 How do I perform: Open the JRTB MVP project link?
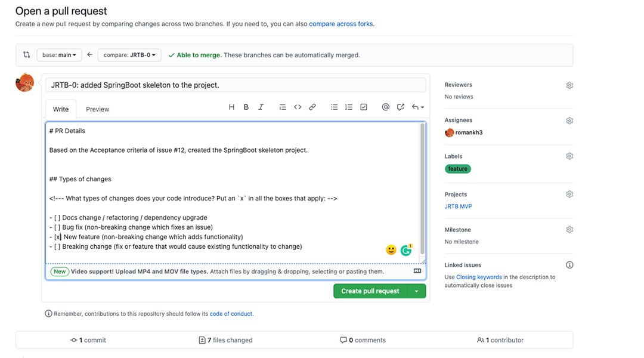click(458, 206)
